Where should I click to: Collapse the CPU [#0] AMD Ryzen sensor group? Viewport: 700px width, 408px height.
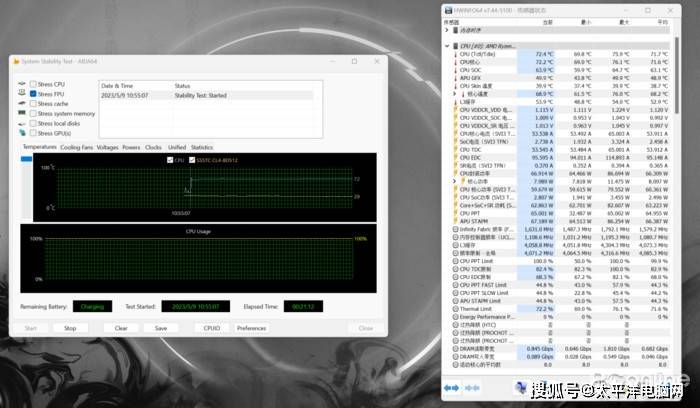[x=448, y=46]
